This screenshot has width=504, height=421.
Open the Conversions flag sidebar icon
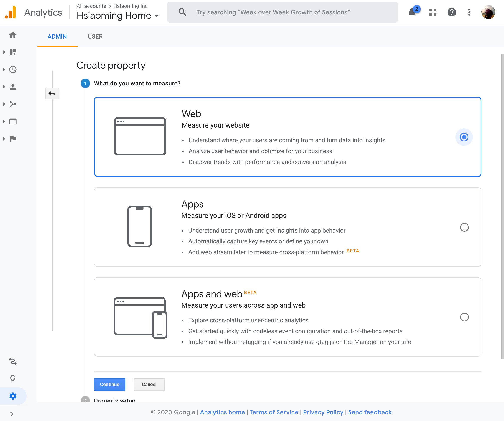pos(13,139)
